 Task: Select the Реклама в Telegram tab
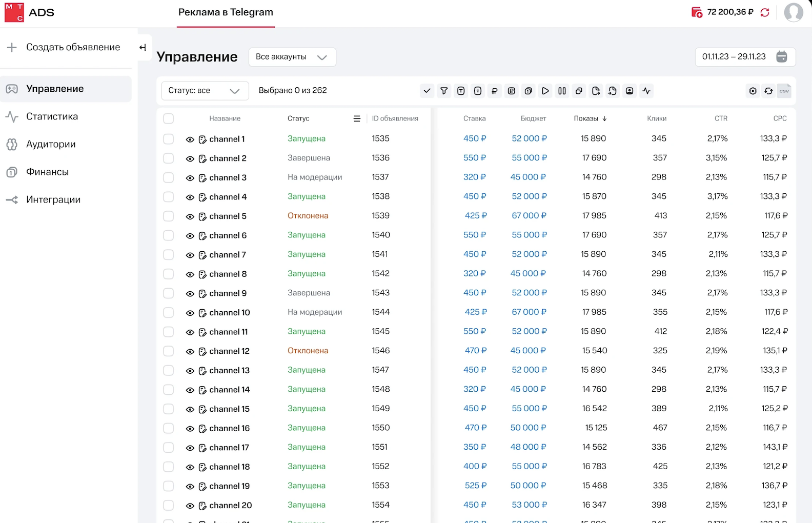point(226,12)
